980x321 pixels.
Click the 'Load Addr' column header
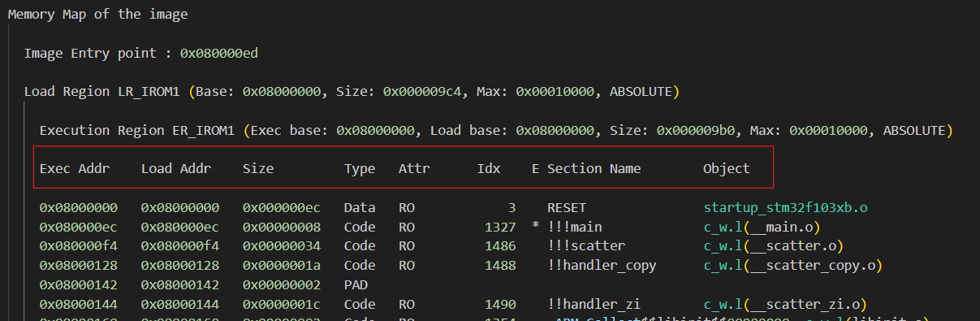[x=176, y=169]
